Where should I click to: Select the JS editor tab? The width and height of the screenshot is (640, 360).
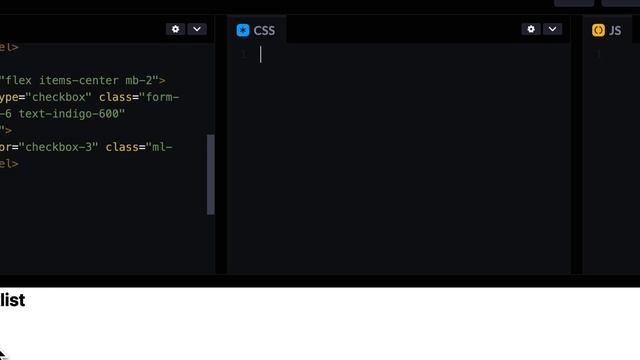point(607,30)
